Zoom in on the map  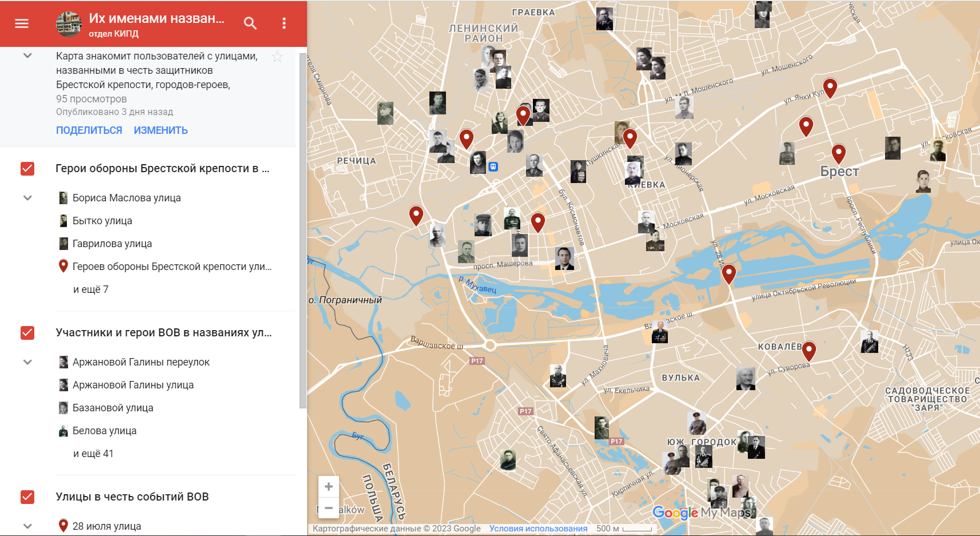329,487
